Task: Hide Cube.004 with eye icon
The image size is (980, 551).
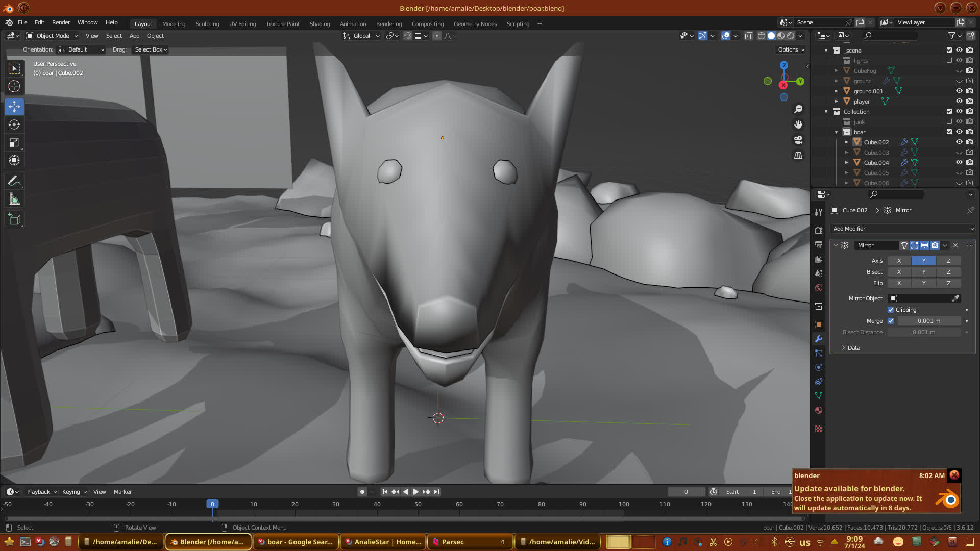Action: [x=959, y=162]
